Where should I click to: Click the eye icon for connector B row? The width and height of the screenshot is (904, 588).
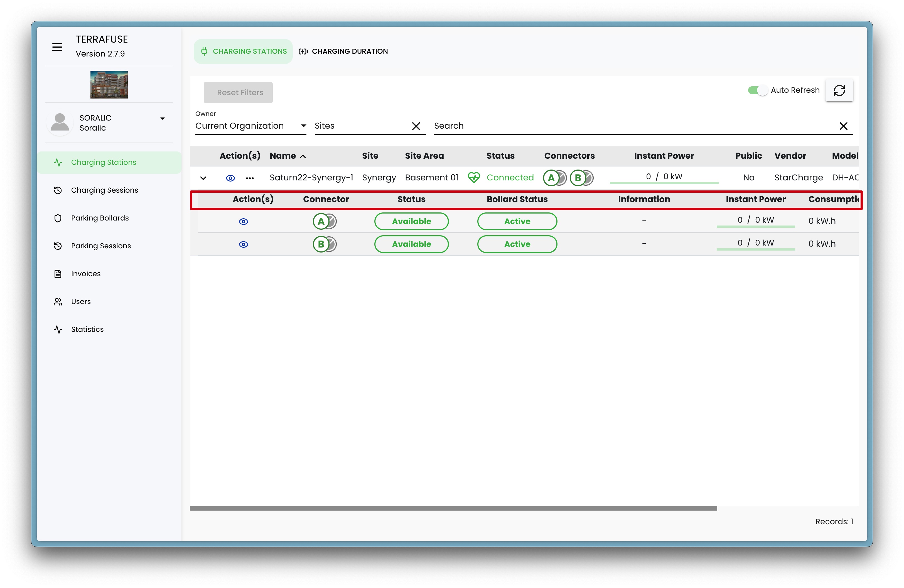coord(243,245)
